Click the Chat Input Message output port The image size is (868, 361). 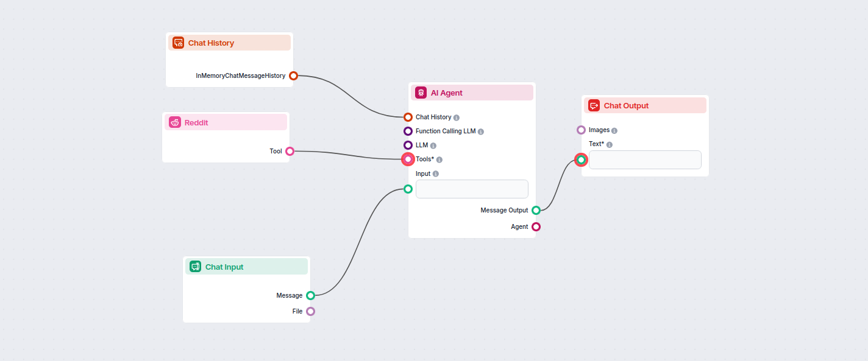click(x=311, y=295)
